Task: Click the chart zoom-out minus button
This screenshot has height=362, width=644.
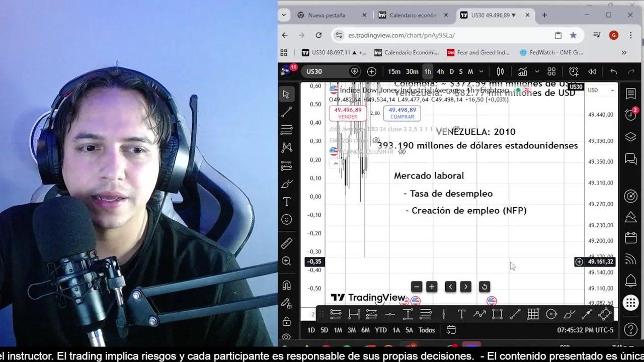Action: click(x=416, y=287)
